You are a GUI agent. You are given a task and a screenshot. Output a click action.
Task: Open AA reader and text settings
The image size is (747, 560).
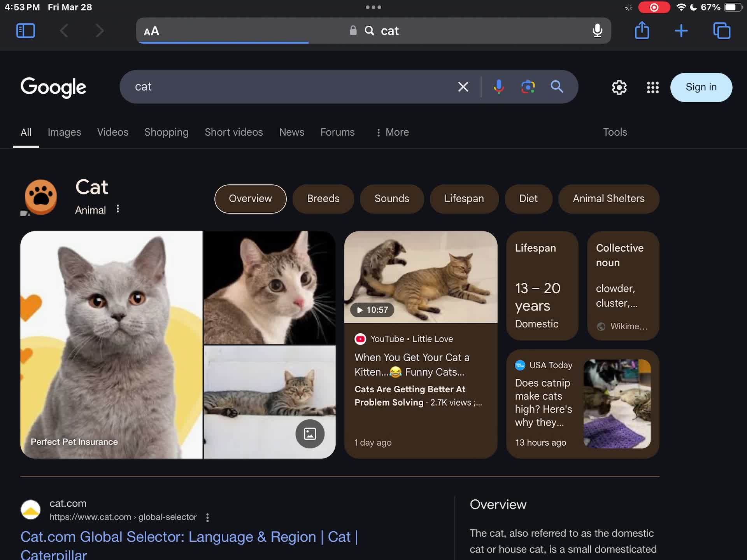pos(151,31)
